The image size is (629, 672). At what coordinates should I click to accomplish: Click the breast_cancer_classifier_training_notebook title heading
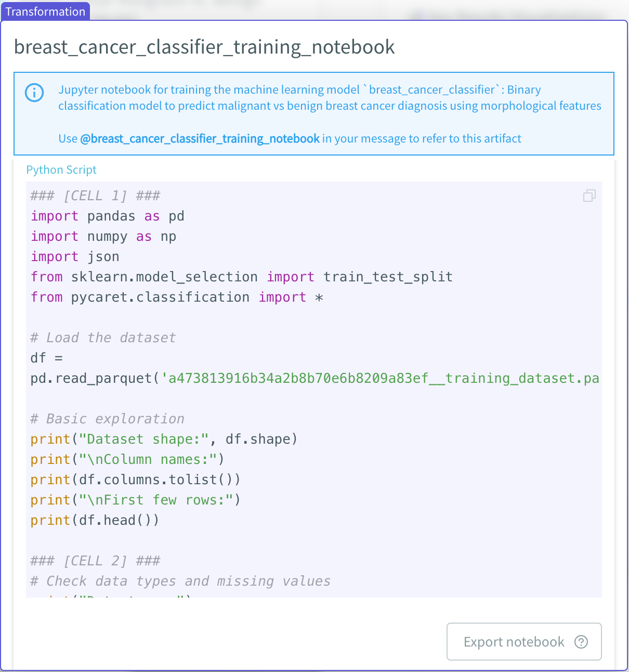tap(204, 47)
